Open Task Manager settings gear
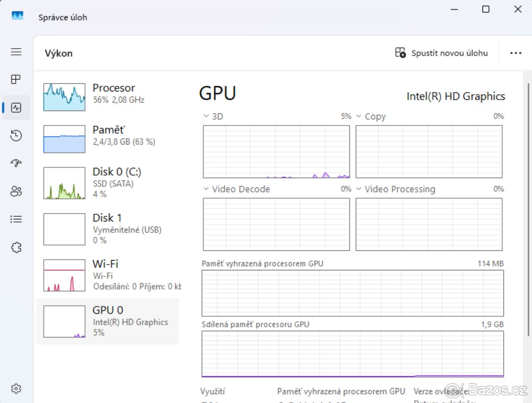 (16, 388)
